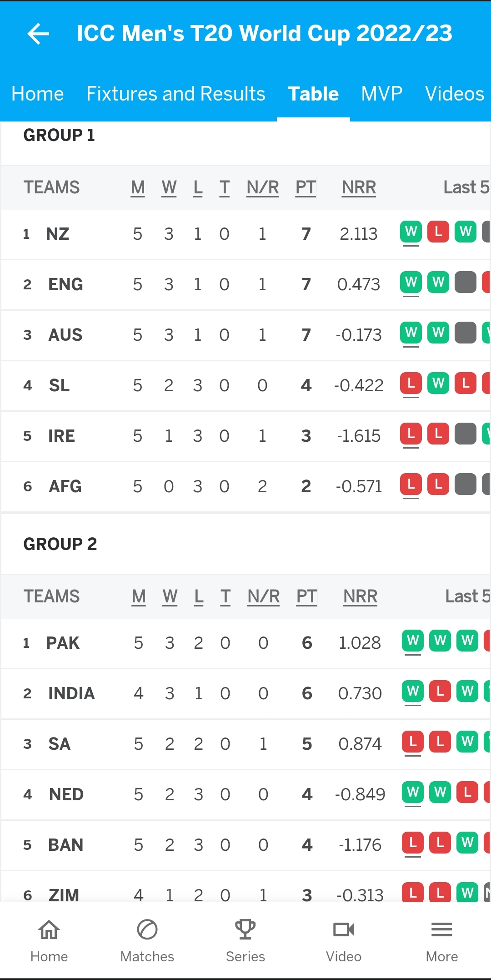
Task: Tap the back arrow icon
Action: 38,34
